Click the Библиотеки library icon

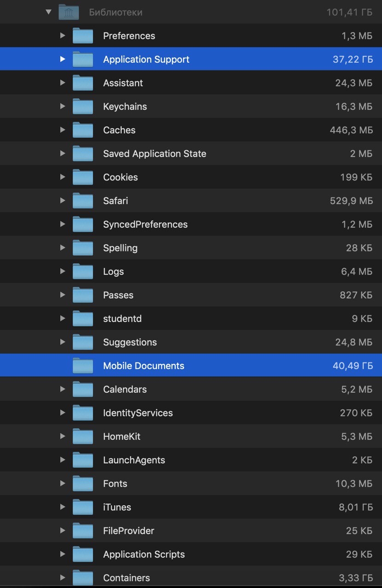pyautogui.click(x=69, y=12)
